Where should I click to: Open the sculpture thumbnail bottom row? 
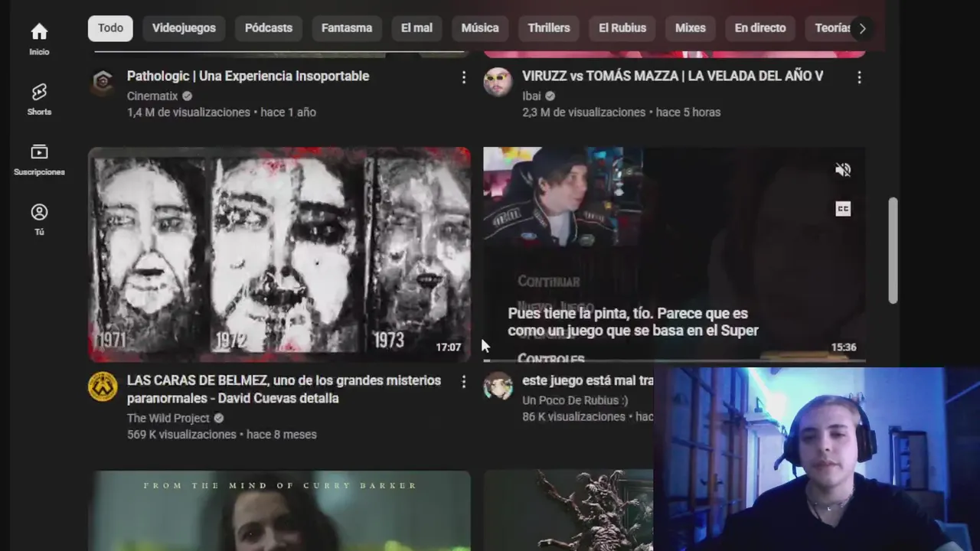click(568, 510)
